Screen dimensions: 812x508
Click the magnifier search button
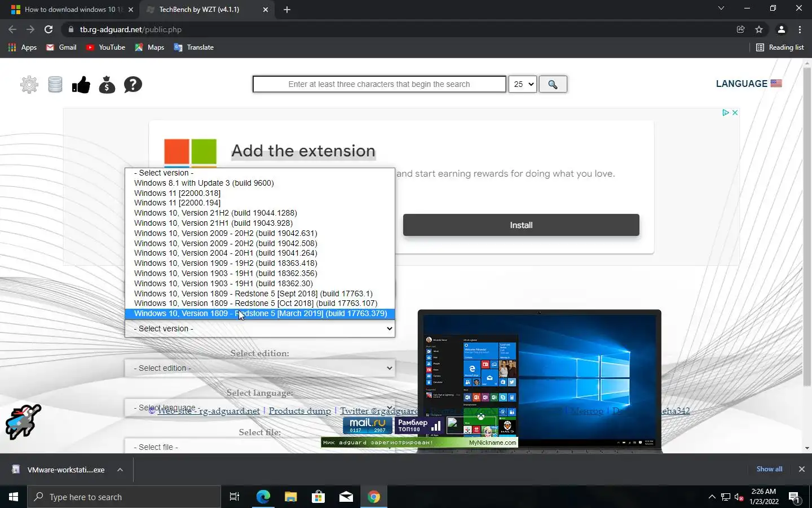[x=553, y=84]
